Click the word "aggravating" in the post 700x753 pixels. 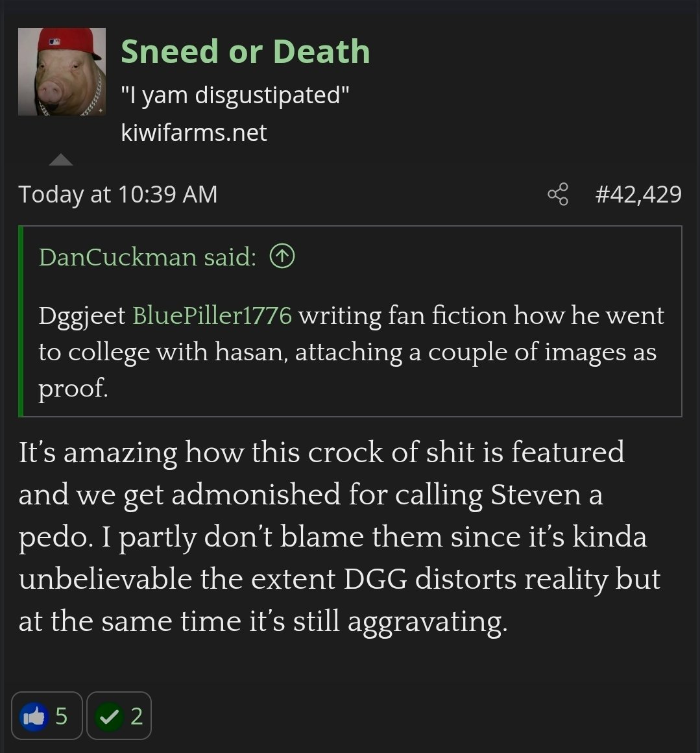tap(427, 622)
